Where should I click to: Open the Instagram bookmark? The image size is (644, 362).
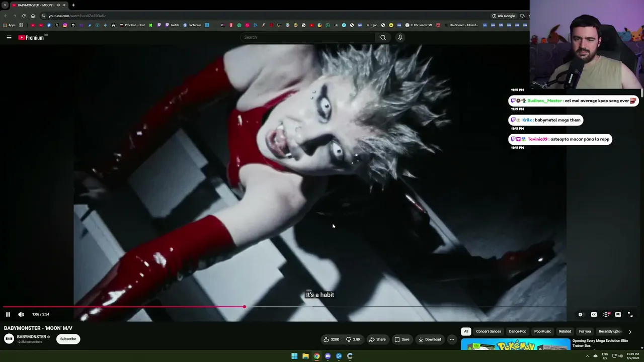65,25
